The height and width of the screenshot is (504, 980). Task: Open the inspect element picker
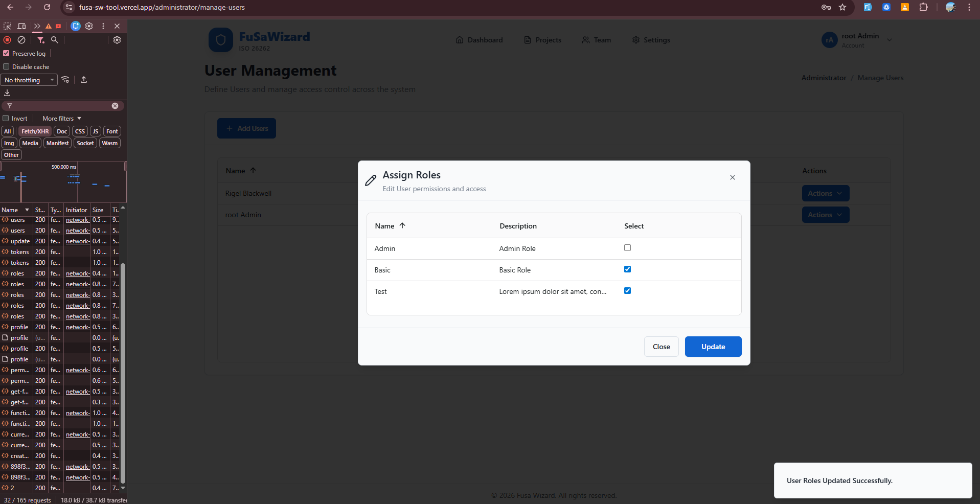7,26
